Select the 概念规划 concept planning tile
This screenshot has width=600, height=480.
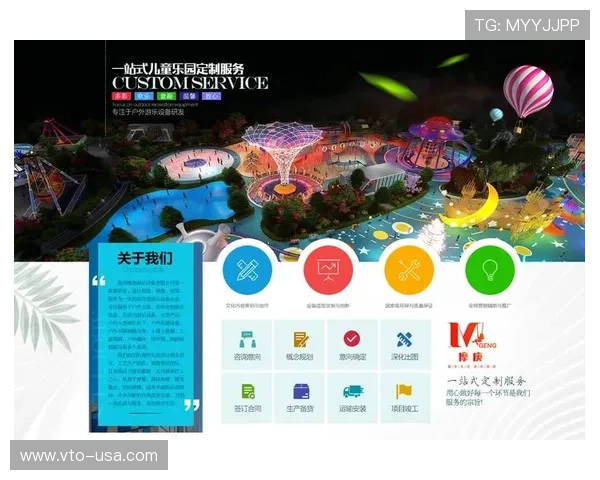[x=300, y=345]
